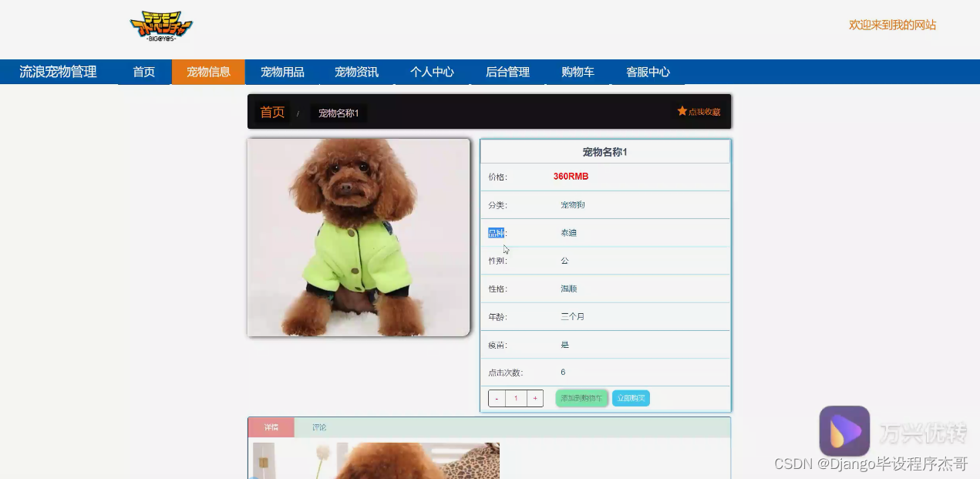Viewport: 980px width, 479px height.
Task: Click the 三个月 age value
Action: (573, 316)
